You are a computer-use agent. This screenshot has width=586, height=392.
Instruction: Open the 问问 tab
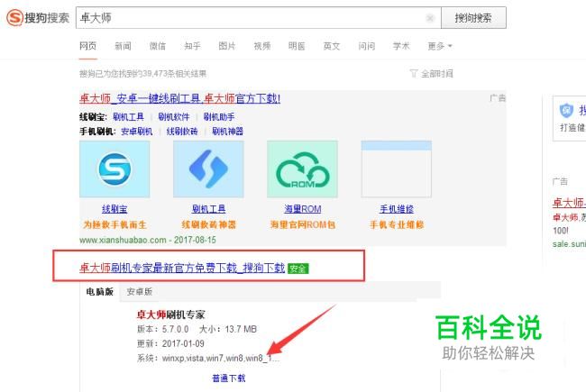click(x=366, y=46)
